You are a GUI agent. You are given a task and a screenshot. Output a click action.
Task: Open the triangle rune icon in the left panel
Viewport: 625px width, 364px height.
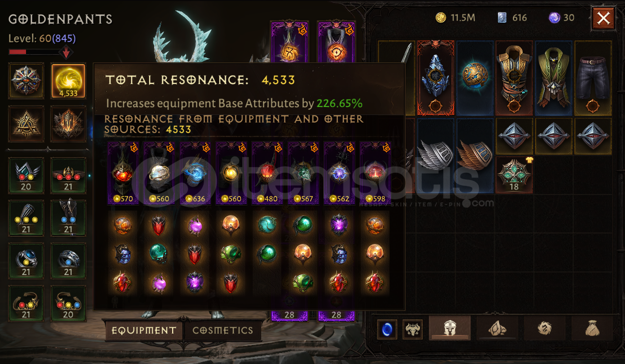point(26,123)
